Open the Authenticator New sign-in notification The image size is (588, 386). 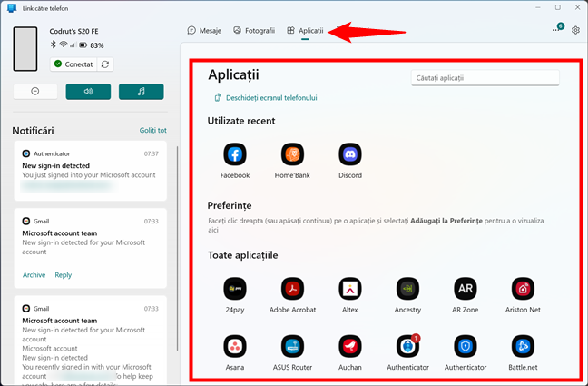91,171
